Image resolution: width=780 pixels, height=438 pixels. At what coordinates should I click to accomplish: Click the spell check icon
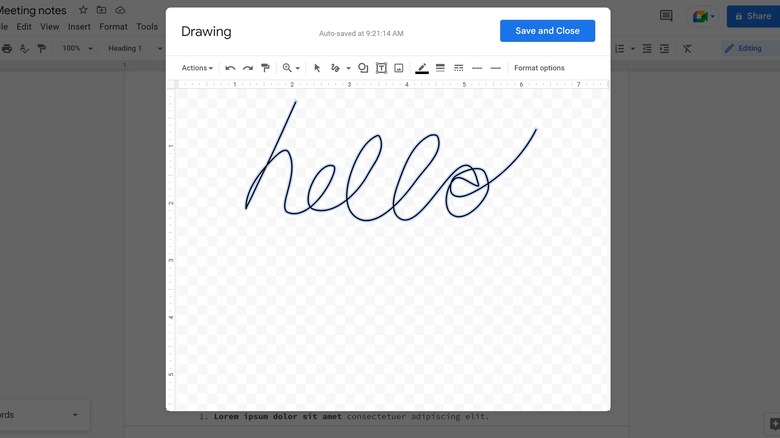point(24,48)
